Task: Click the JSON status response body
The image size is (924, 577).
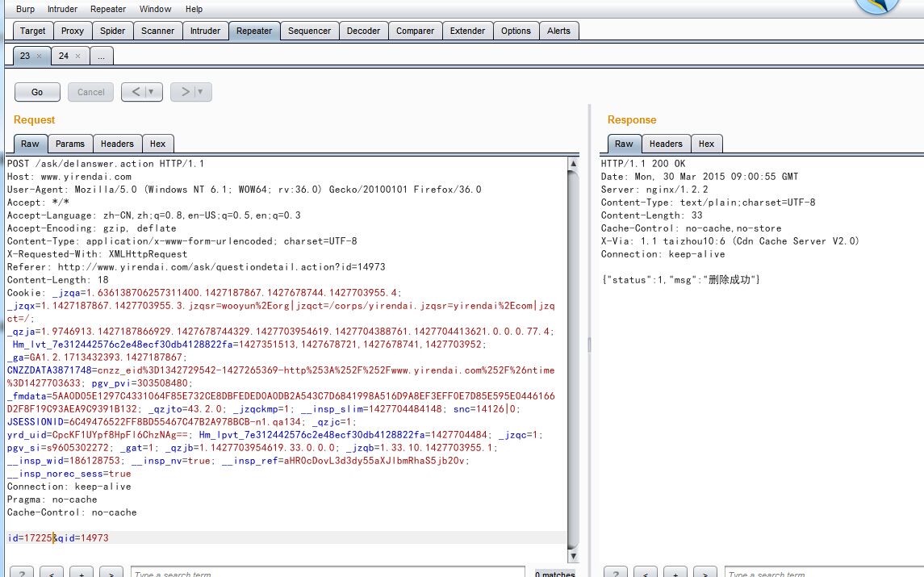Action: [680, 280]
